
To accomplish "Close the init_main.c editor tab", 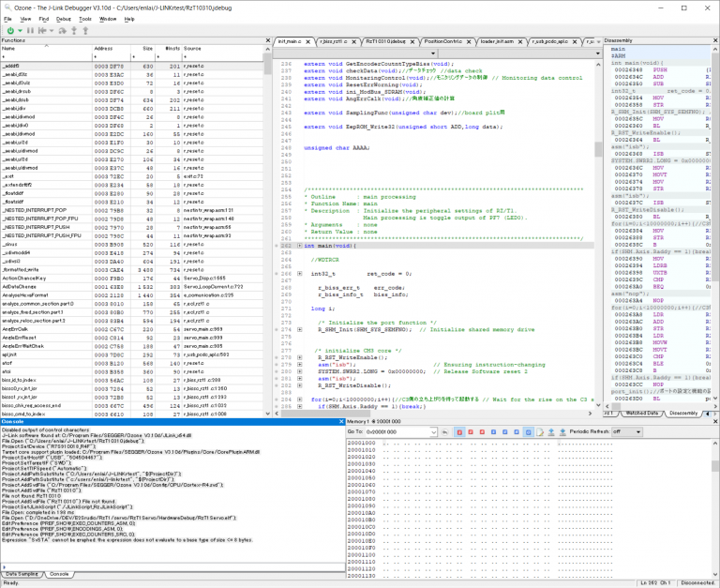I will pyautogui.click(x=307, y=42).
